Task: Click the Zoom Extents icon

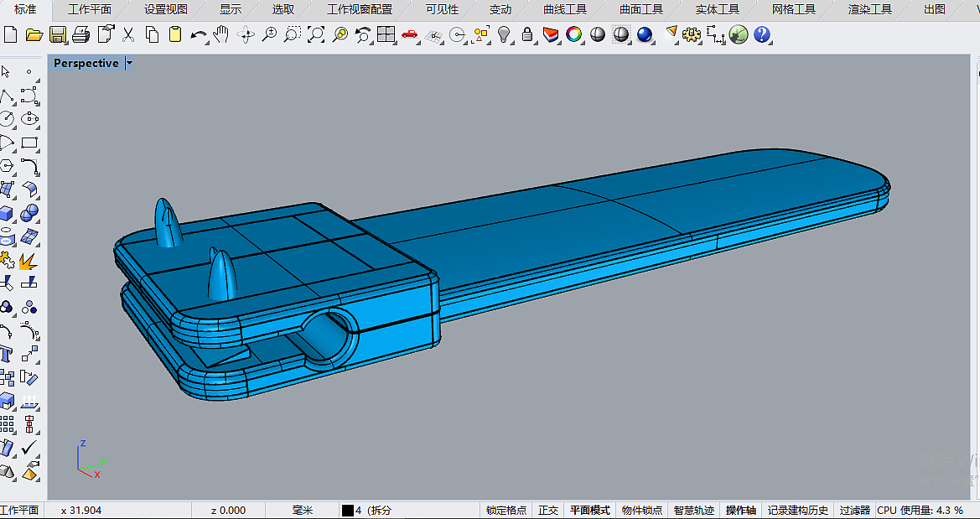Action: click(x=316, y=34)
